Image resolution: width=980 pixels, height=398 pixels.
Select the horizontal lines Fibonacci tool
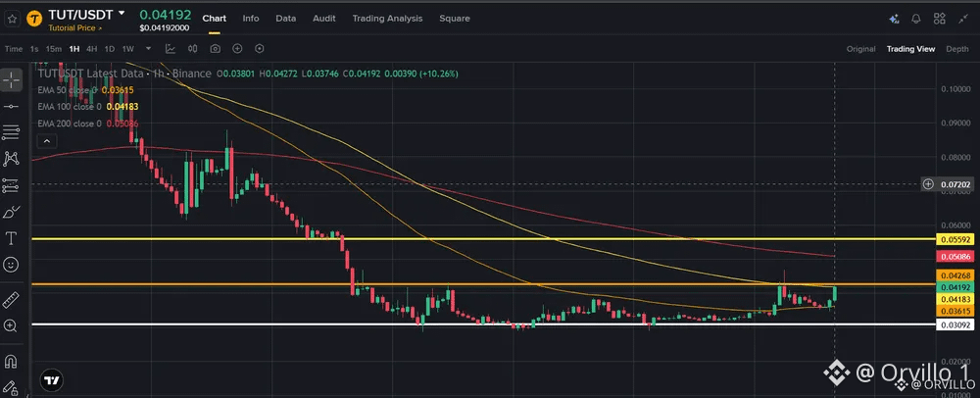tap(11, 131)
